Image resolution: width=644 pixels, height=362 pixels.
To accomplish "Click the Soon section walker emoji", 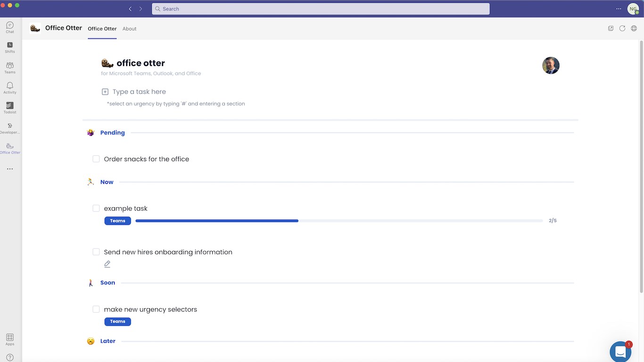I will (91, 283).
